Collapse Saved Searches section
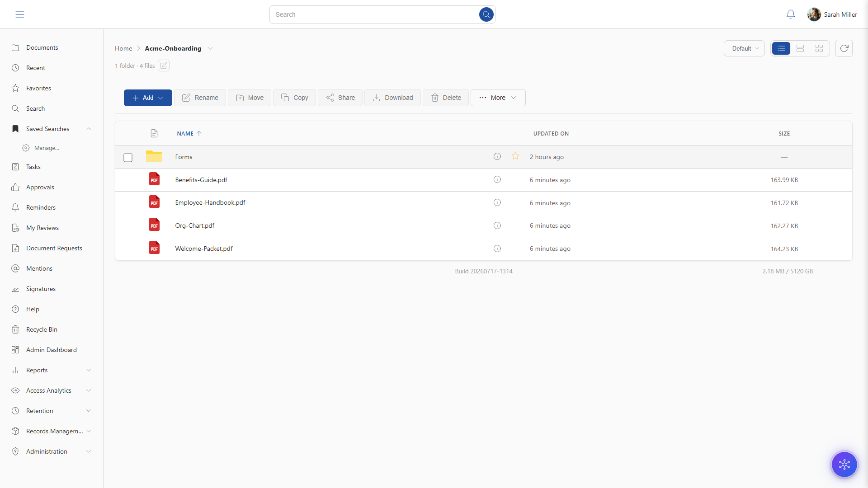Image resolution: width=868 pixels, height=488 pixels. 89,129
